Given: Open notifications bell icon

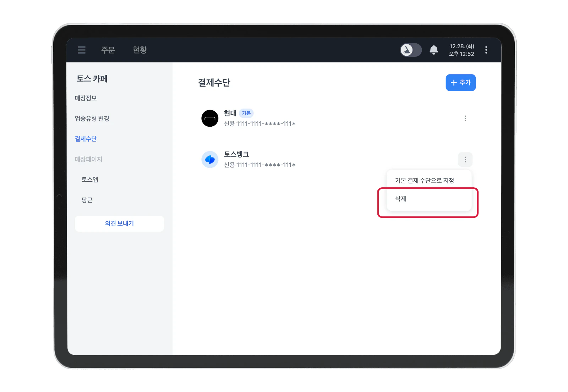Looking at the screenshot, I should [x=434, y=50].
